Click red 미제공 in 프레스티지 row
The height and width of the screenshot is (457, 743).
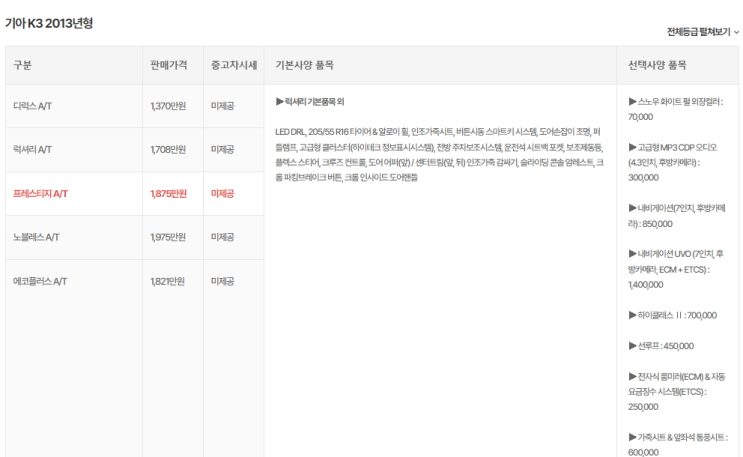pyautogui.click(x=223, y=193)
